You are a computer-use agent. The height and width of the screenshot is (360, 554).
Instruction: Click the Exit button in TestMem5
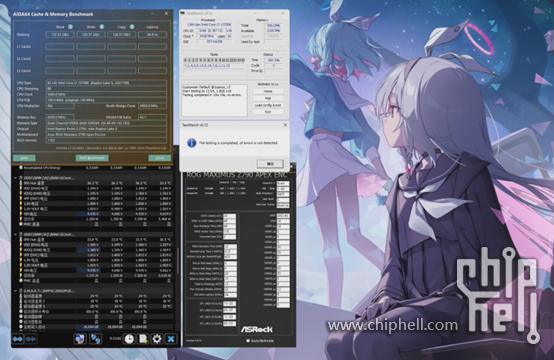pos(268,112)
